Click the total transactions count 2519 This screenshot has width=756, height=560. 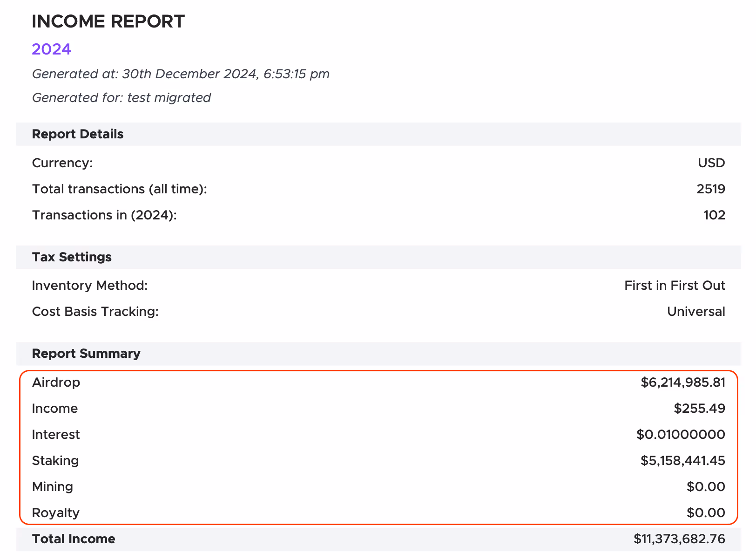[x=710, y=189]
